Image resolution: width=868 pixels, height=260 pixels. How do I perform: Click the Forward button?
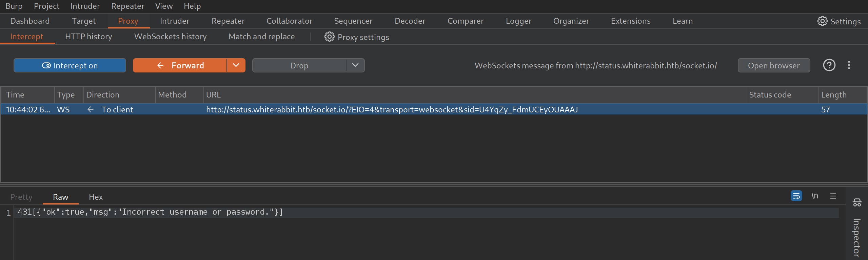point(180,65)
